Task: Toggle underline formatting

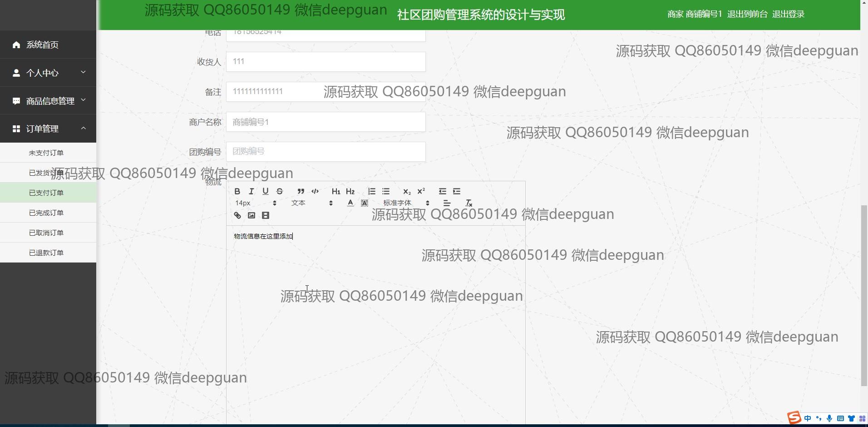Action: [x=266, y=191]
